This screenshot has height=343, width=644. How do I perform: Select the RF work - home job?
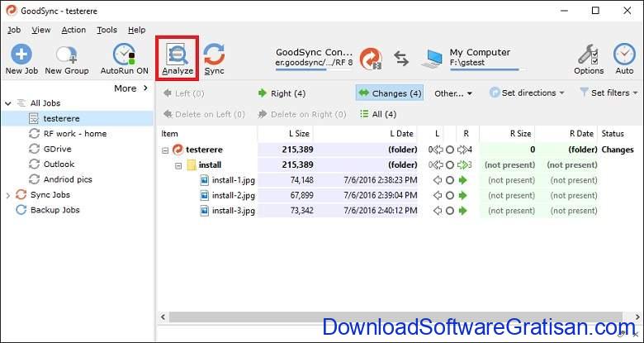click(x=75, y=134)
